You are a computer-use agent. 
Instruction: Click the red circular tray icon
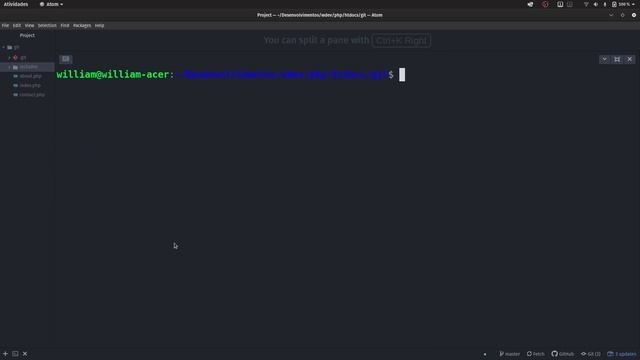[545, 4]
